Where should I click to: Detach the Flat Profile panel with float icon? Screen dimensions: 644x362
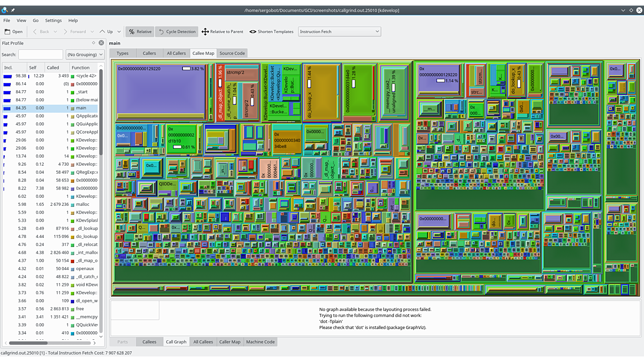point(93,43)
